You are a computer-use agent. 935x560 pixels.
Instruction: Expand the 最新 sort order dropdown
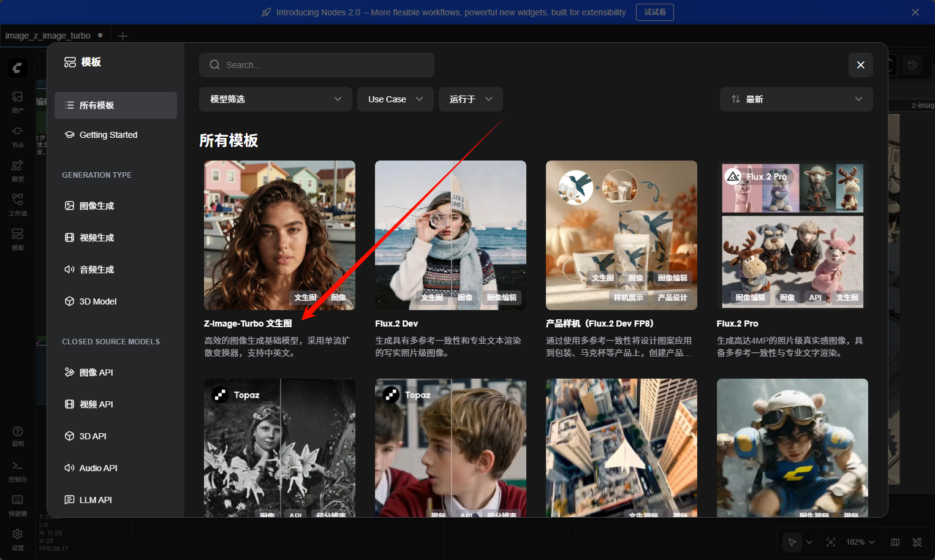[796, 99]
